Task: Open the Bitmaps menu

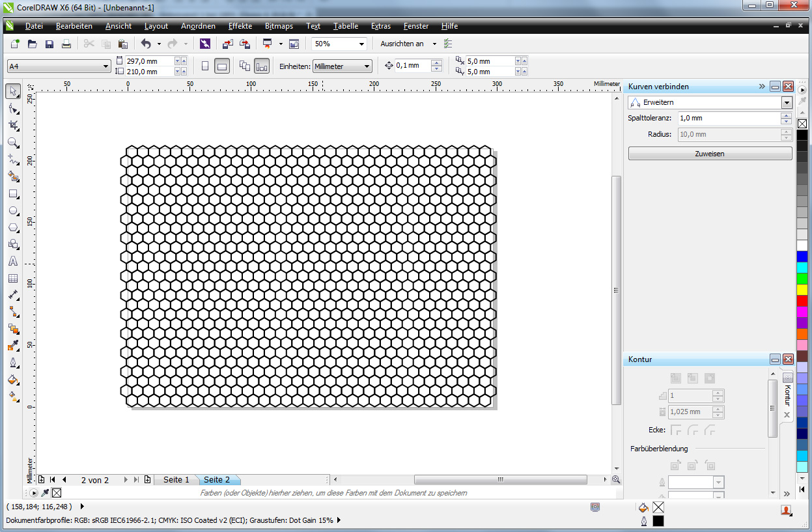Action: click(279, 26)
